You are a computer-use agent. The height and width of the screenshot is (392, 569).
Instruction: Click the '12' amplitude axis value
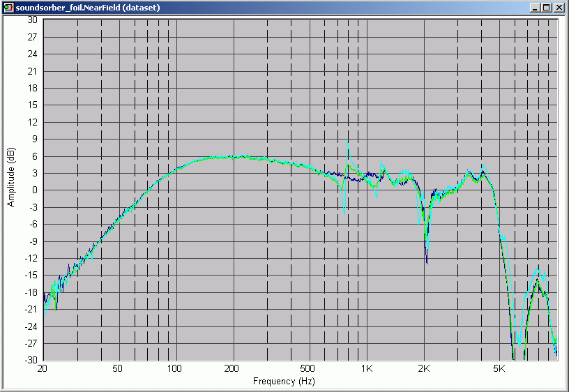(32, 122)
